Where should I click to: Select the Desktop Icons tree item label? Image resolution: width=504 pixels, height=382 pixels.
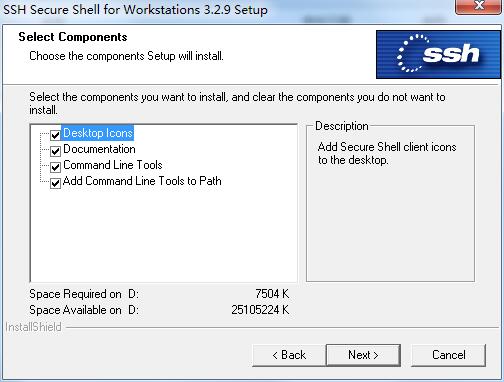[x=98, y=133]
